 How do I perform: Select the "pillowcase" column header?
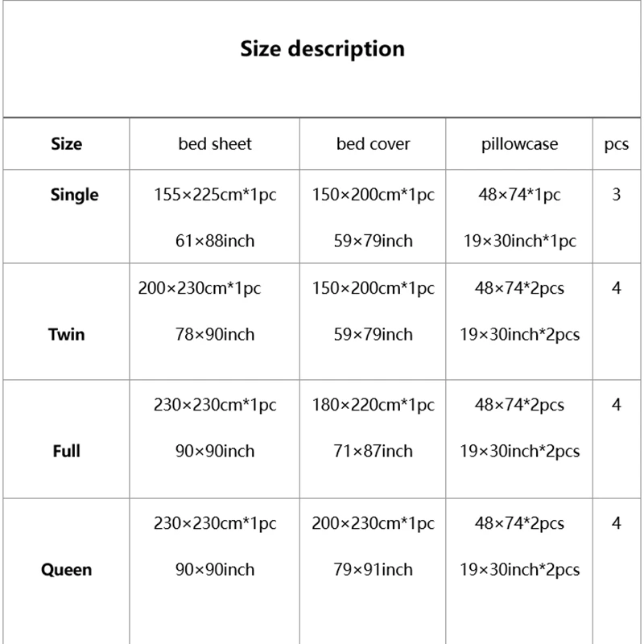[519, 144]
